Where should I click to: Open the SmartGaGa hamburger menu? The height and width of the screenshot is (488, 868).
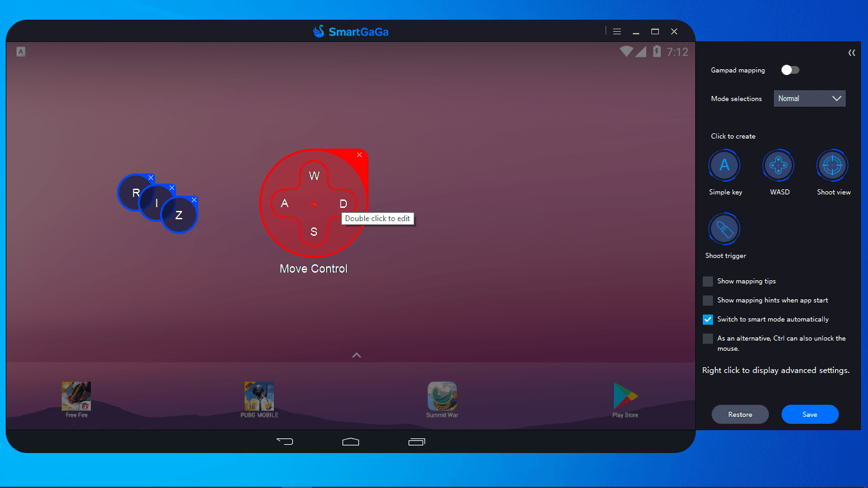[616, 30]
